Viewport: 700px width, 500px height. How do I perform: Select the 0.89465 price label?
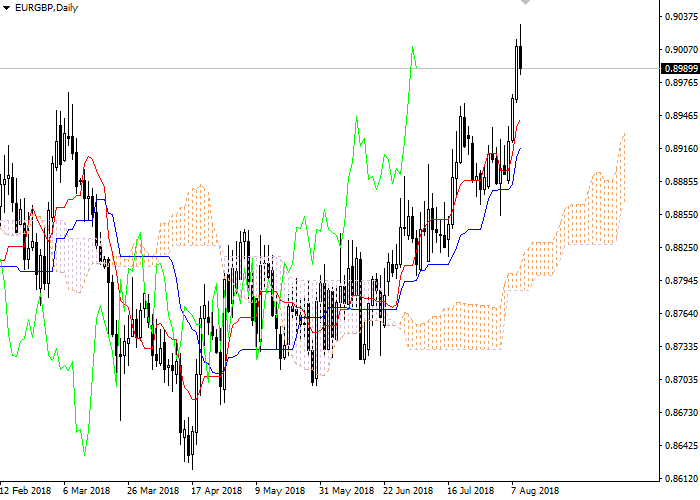coord(681,116)
